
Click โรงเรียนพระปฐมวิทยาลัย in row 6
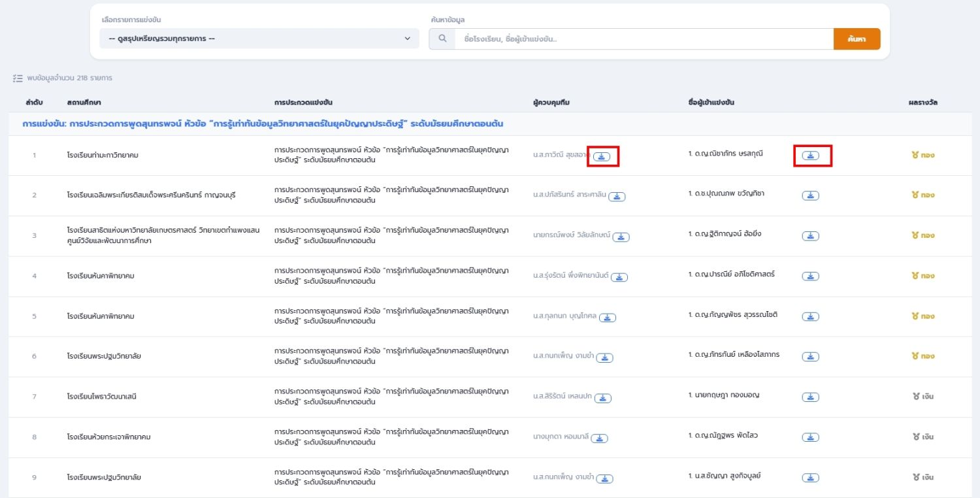104,356
